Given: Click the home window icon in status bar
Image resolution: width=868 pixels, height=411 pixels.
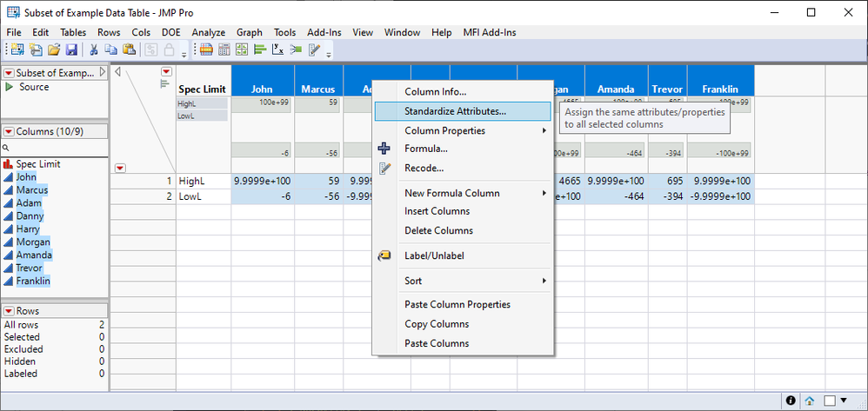Looking at the screenshot, I should [x=809, y=401].
